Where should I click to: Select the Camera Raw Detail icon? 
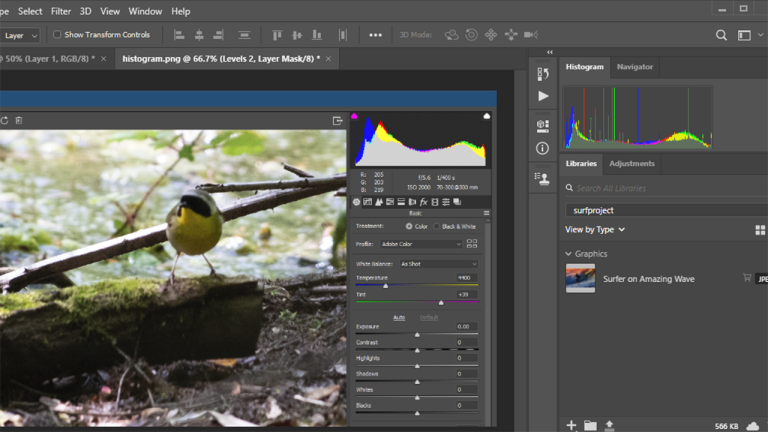coord(379,202)
